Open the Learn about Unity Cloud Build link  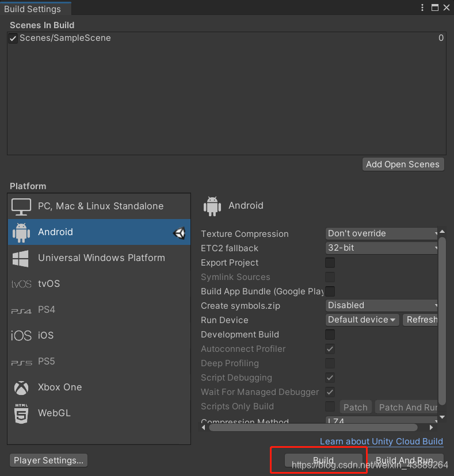coord(381,442)
